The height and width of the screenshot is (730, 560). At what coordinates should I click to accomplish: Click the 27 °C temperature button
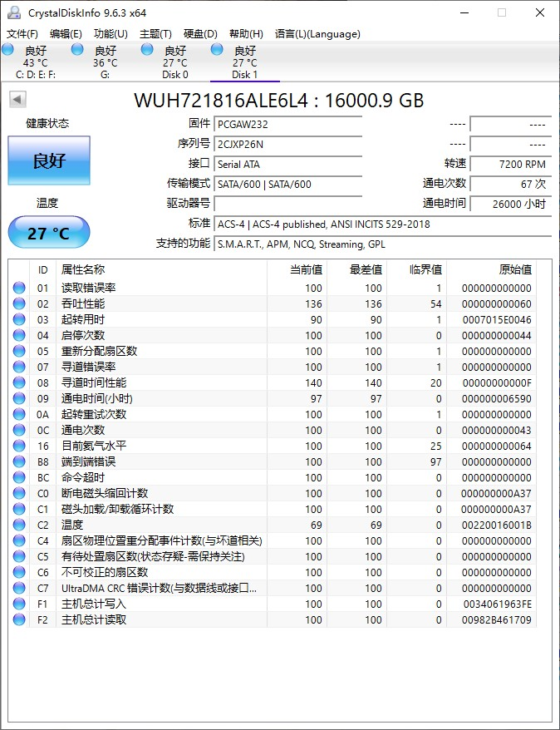[x=49, y=232]
